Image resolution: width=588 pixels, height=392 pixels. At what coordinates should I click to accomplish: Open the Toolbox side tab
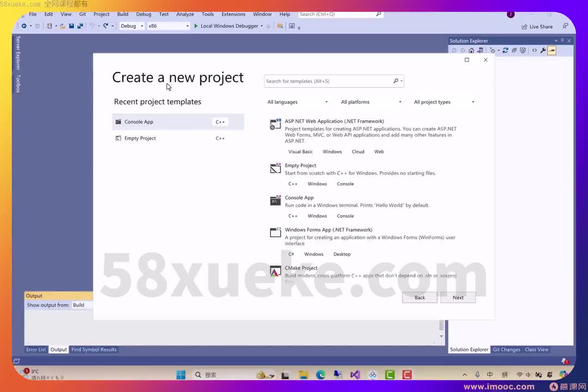click(18, 83)
